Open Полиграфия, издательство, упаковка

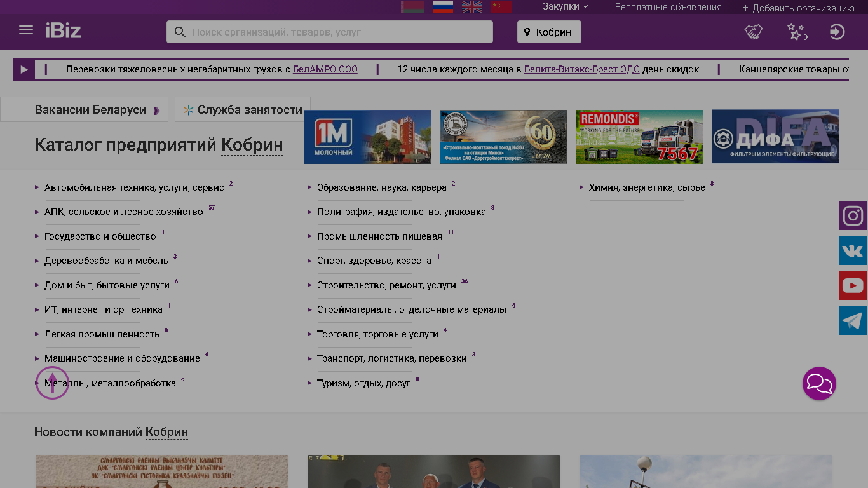[402, 212]
